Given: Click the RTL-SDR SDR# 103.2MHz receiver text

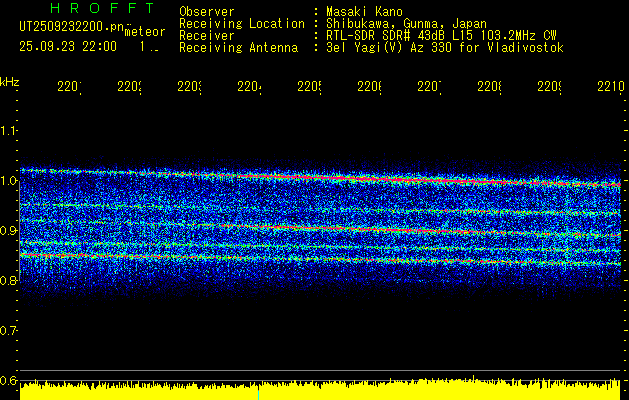Looking at the screenshot, I should (x=441, y=36).
